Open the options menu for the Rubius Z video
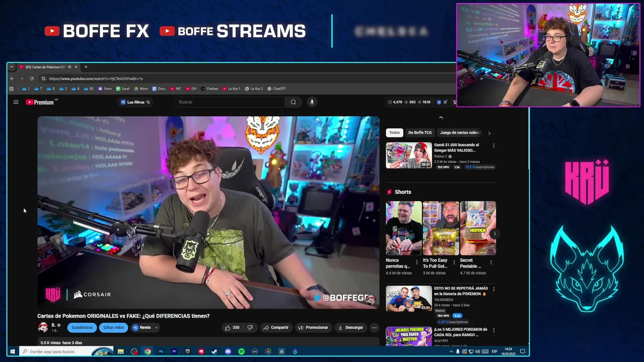 pyautogui.click(x=494, y=146)
